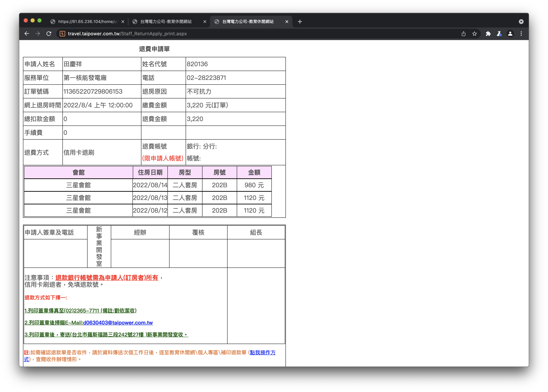Switch to the 61.65.236.104 tab
The height and width of the screenshot is (392, 548).
coord(85,22)
